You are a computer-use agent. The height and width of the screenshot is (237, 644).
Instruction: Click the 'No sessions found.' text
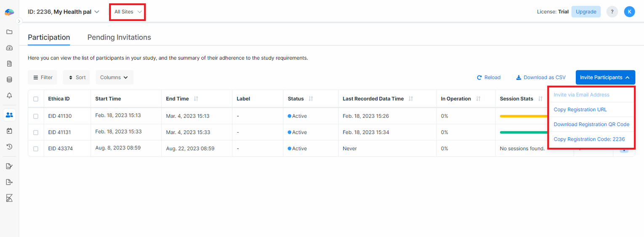(522, 149)
